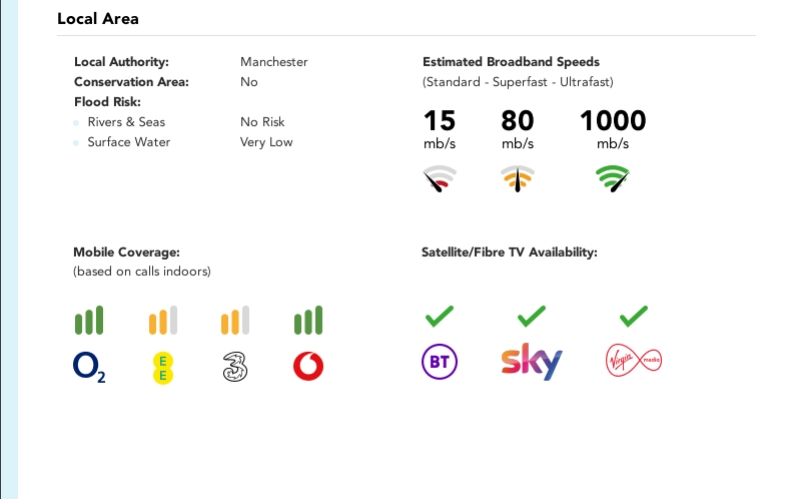Click the EE signal strength bars

pos(162,321)
